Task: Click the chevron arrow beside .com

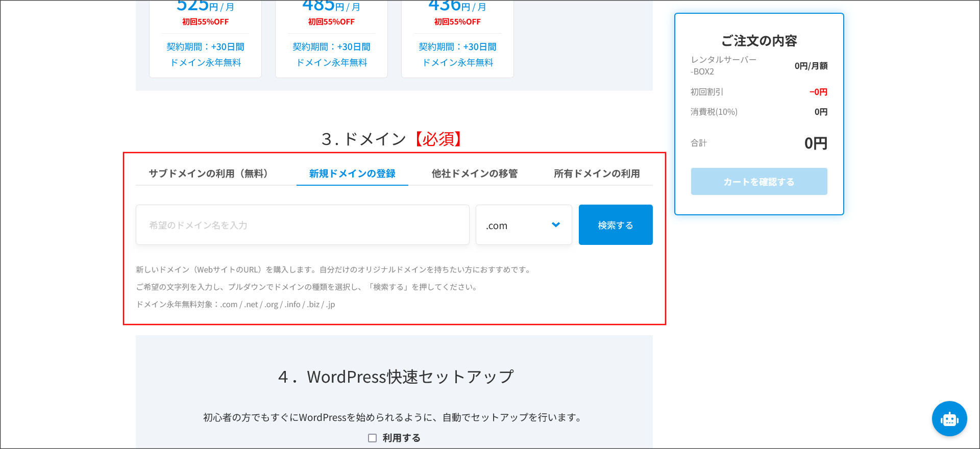Action: click(x=556, y=225)
